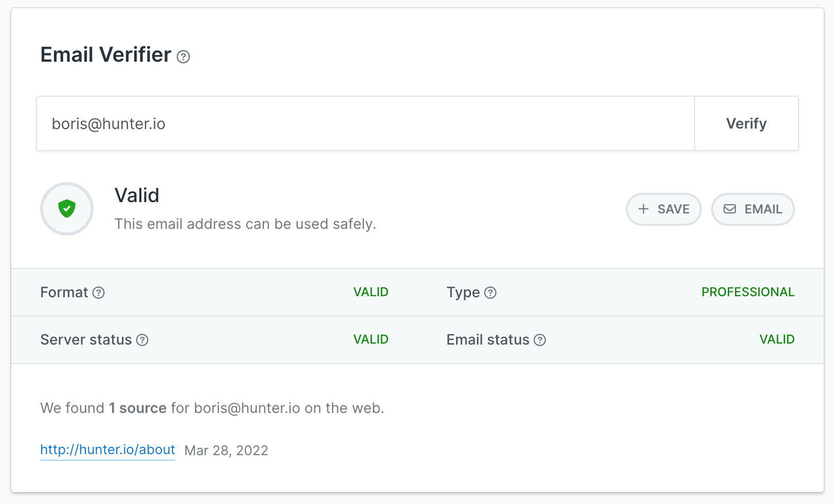The height and width of the screenshot is (504, 833).
Task: Select the Format VALID value
Action: [371, 292]
